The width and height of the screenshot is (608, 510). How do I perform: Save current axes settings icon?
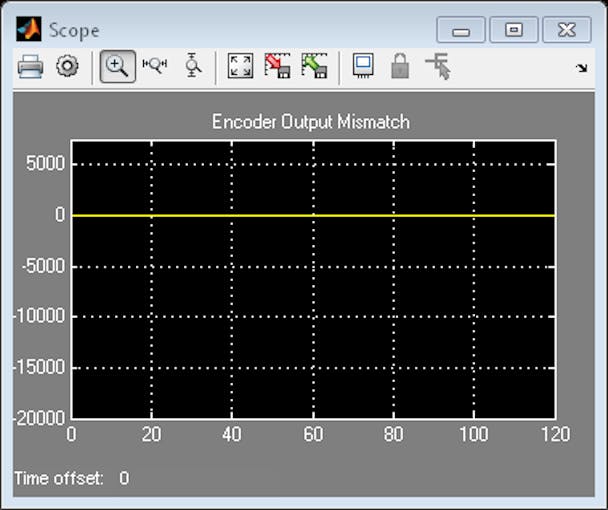278,66
